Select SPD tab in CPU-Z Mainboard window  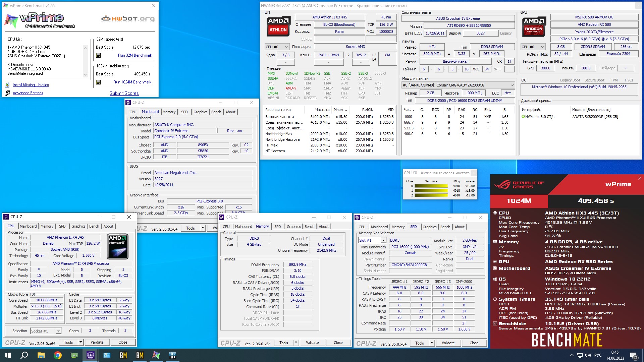click(184, 112)
